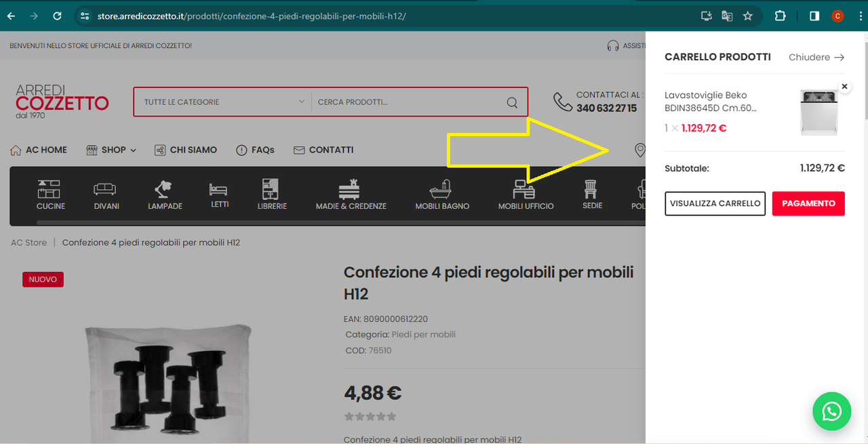Image resolution: width=868 pixels, height=444 pixels.
Task: Click the product star rating
Action: (370, 416)
